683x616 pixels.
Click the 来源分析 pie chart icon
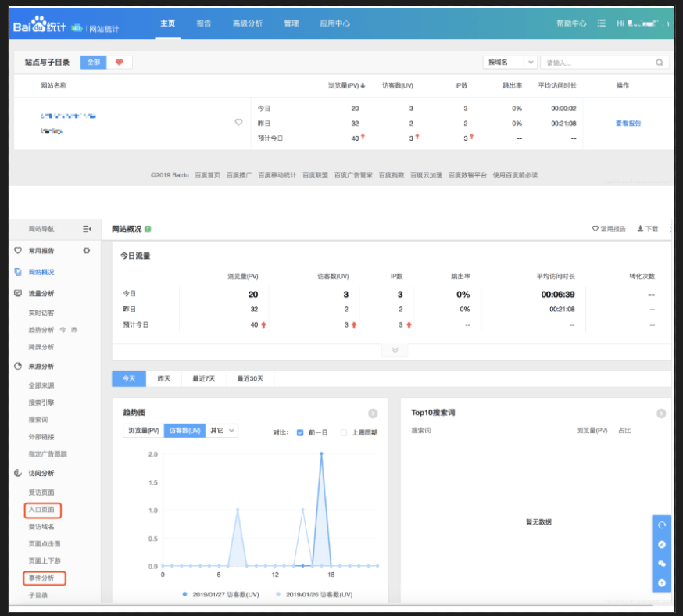point(18,366)
